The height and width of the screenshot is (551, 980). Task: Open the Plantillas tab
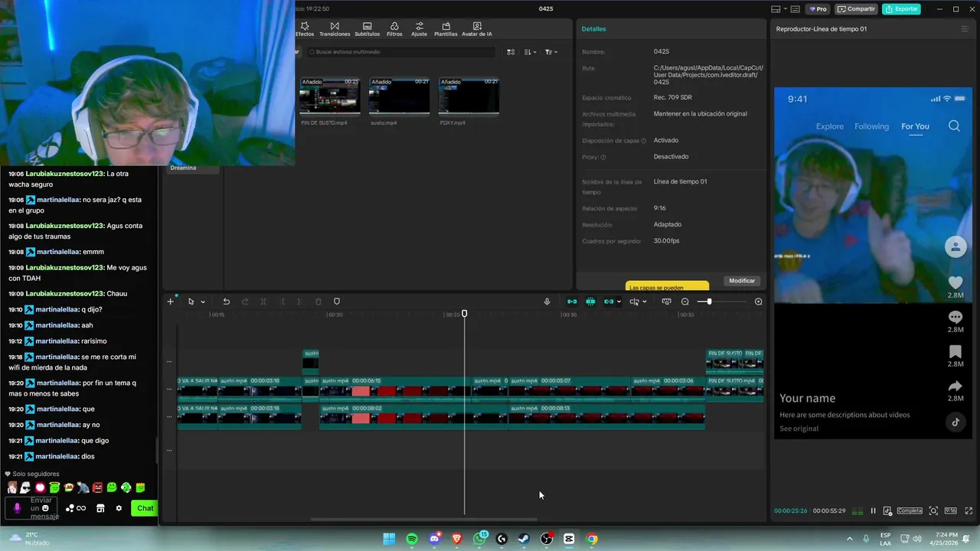446,29
